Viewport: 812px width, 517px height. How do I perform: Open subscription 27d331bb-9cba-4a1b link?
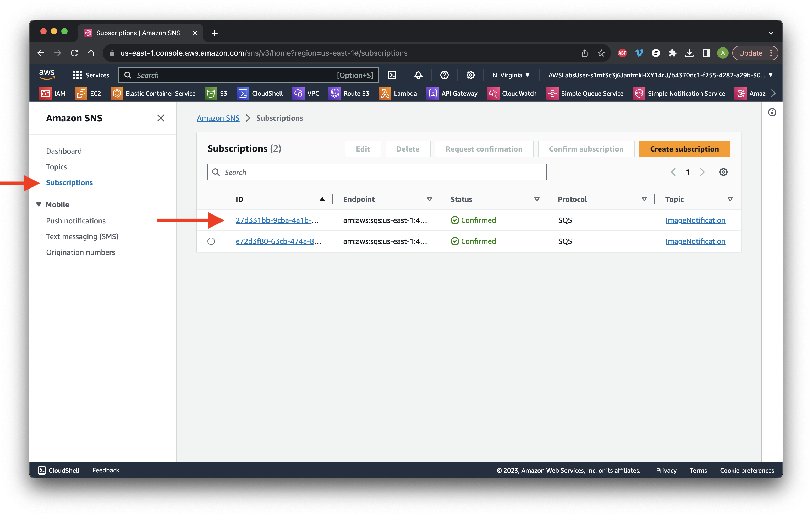tap(277, 220)
